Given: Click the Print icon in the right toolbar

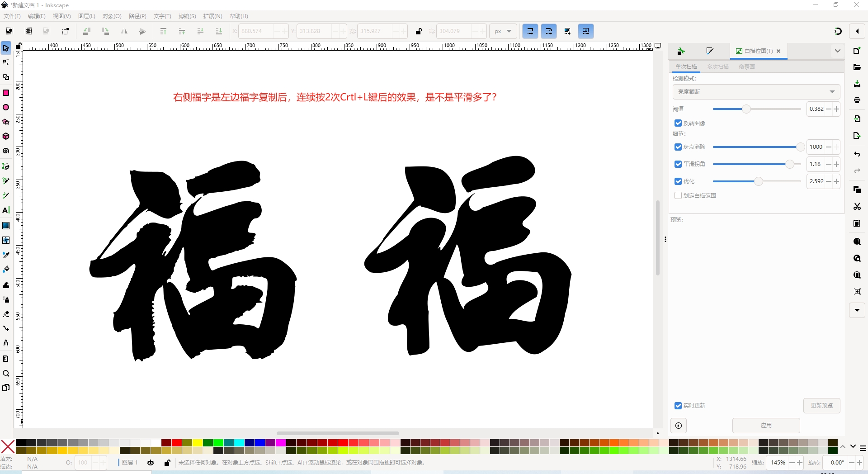Looking at the screenshot, I should click(857, 100).
